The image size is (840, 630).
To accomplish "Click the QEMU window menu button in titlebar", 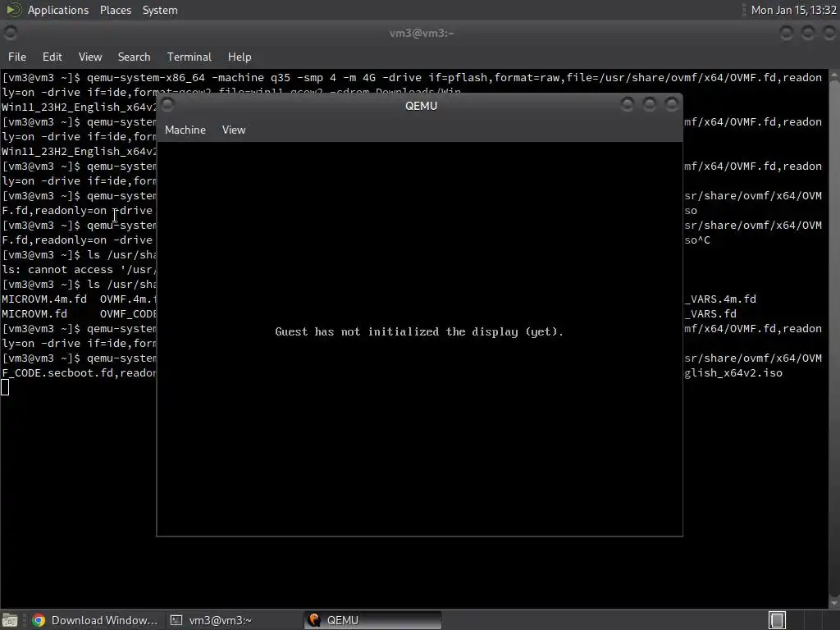I will [x=167, y=105].
